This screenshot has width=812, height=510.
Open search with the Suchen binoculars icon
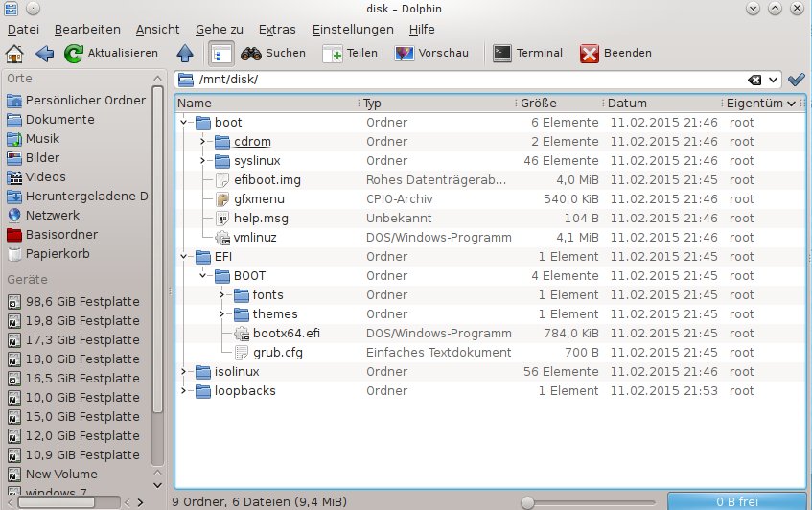click(x=251, y=53)
